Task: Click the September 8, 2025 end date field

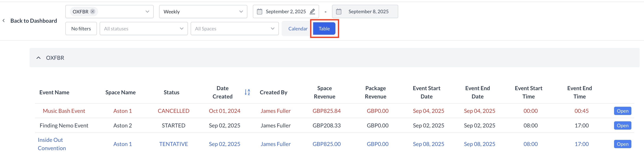Action: click(368, 11)
